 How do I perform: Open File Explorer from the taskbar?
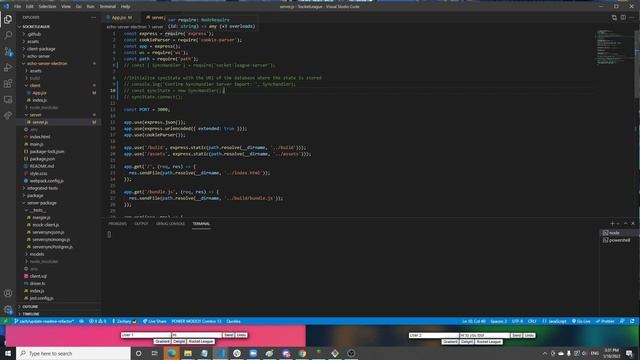188,353
